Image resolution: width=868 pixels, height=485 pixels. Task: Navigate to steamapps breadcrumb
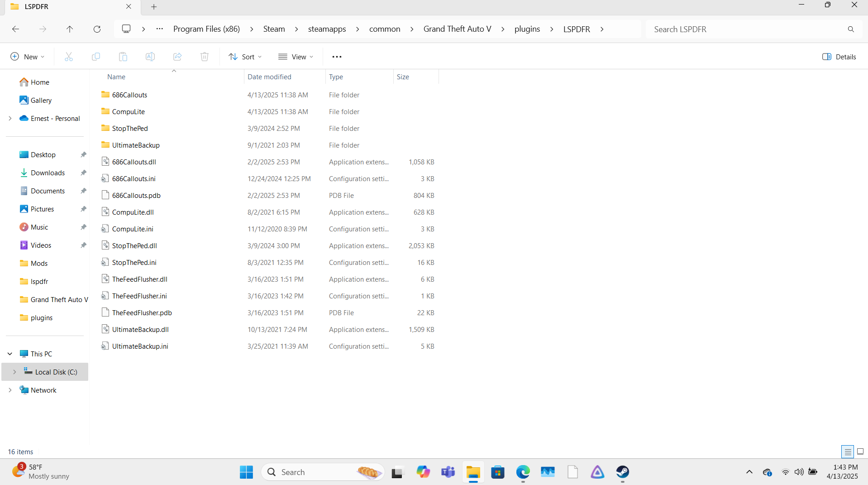click(x=327, y=29)
